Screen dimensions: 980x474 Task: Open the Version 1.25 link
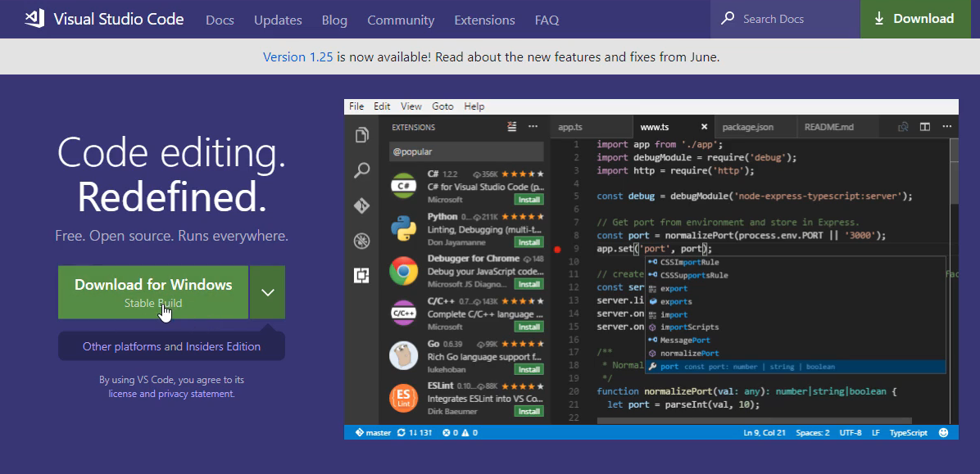pos(298,56)
